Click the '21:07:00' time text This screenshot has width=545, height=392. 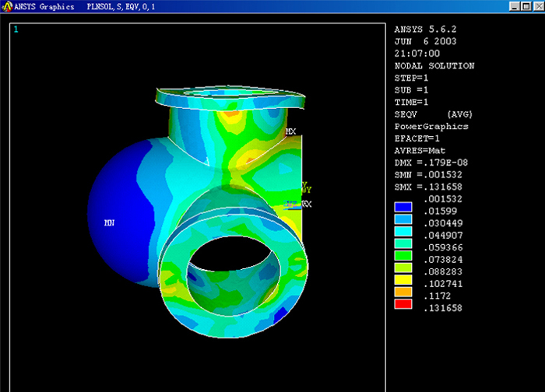click(417, 54)
